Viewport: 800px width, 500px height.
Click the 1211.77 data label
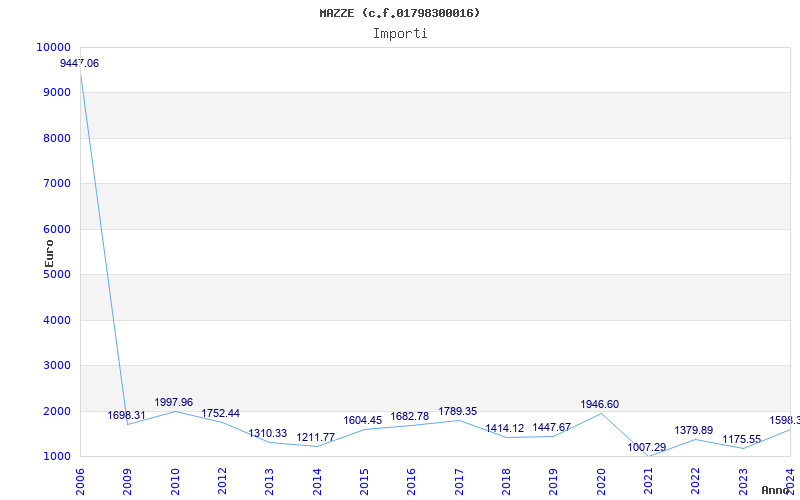coord(316,437)
